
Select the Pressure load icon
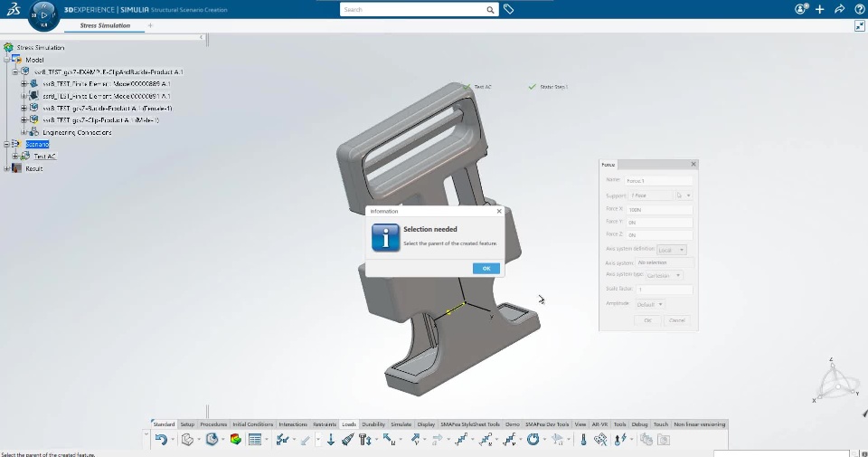[x=347, y=440]
